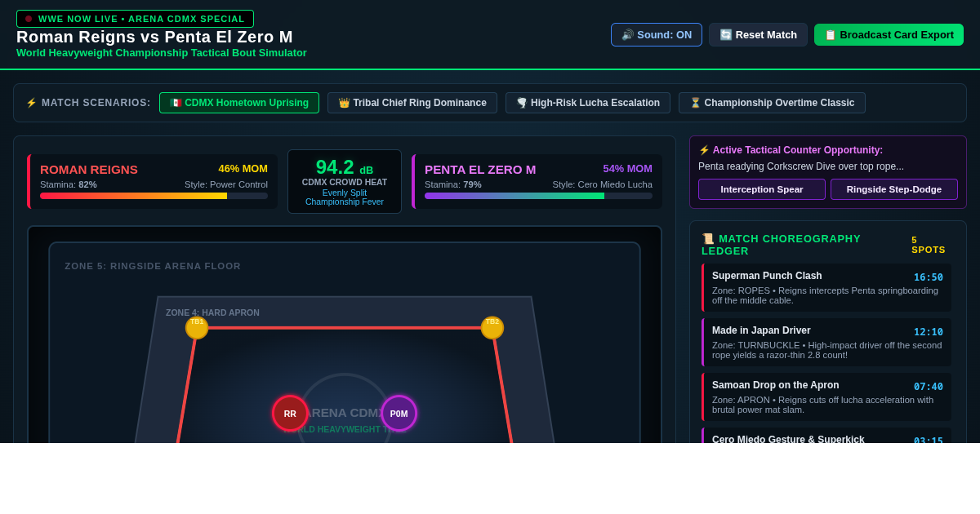Click the Zone 4: Hard Apron label
The image size is (980, 514).
click(x=212, y=312)
